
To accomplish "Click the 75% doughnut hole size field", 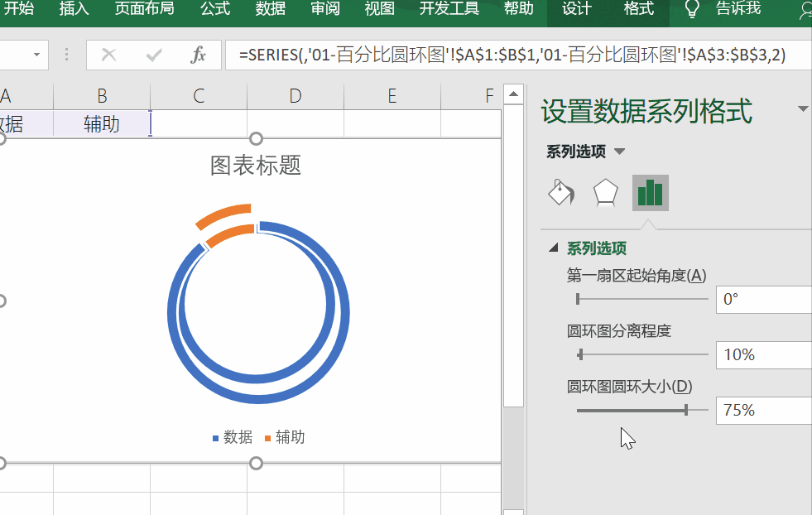I will pos(764,411).
